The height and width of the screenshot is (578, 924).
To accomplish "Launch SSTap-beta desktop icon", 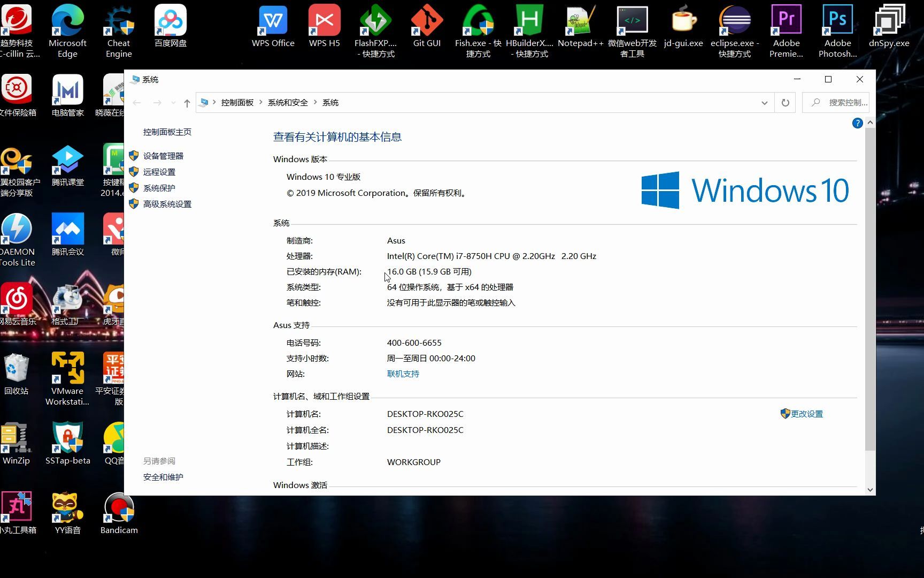I will (x=67, y=443).
